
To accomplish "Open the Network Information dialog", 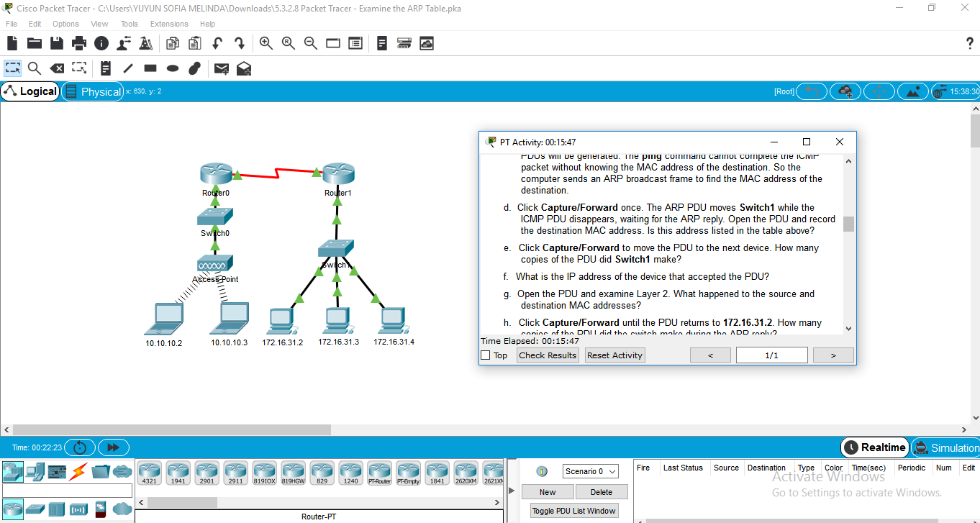I will pyautogui.click(x=101, y=43).
